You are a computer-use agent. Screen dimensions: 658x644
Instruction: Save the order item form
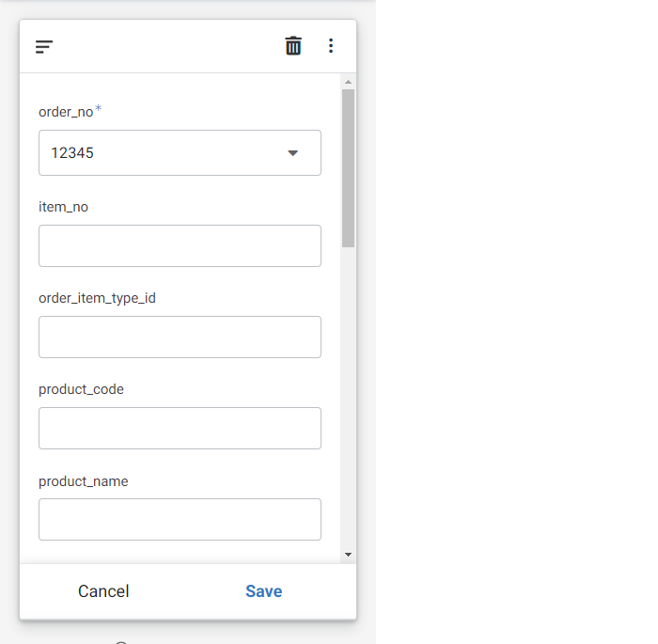pyautogui.click(x=264, y=591)
